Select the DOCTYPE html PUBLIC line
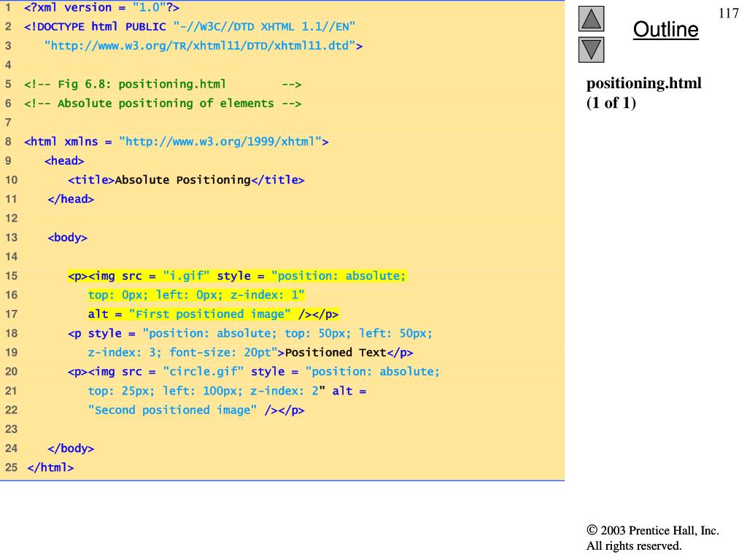This screenshot has height=560, width=747. (190, 27)
